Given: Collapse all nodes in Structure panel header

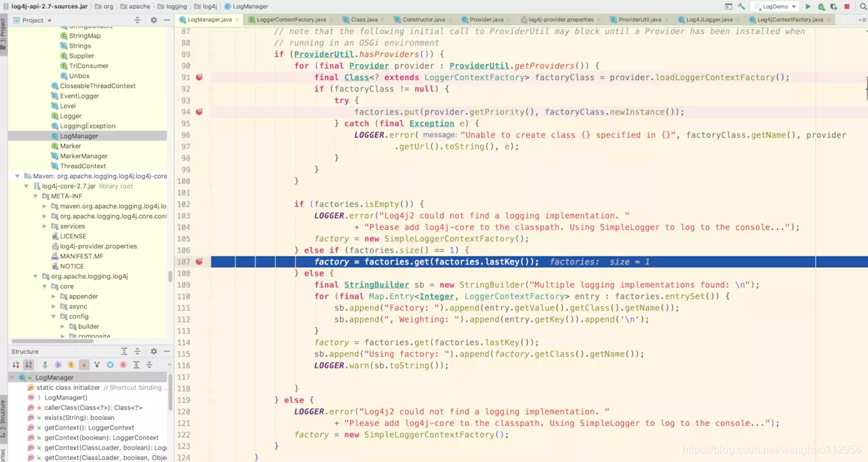Looking at the screenshot, I should tap(138, 351).
